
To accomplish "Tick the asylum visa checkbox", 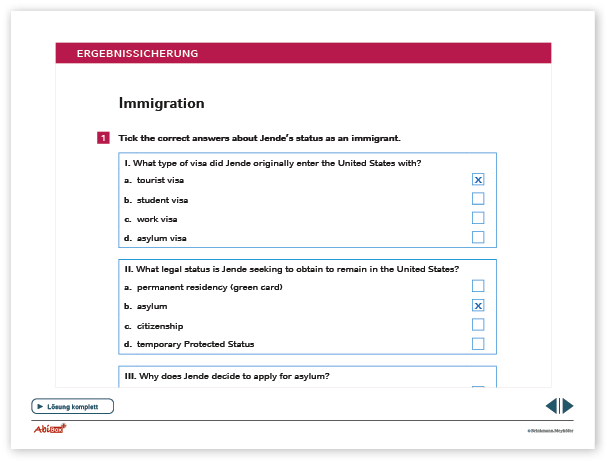I will (478, 237).
